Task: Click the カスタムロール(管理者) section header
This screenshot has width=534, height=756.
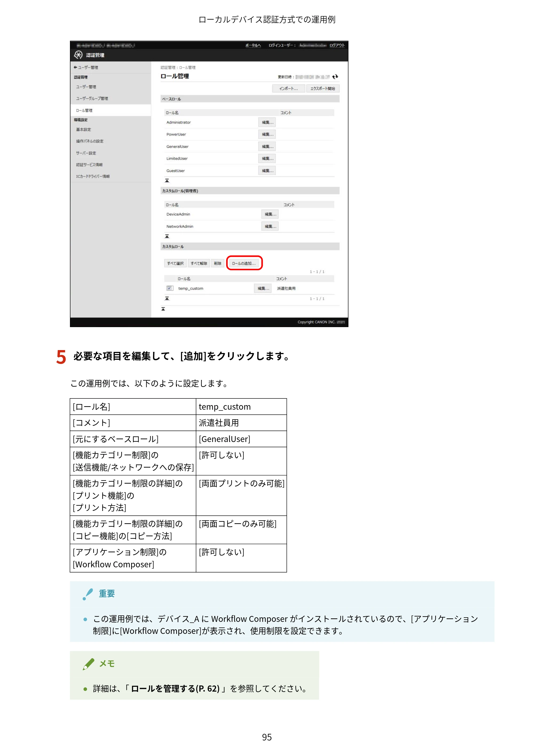Action: click(250, 191)
